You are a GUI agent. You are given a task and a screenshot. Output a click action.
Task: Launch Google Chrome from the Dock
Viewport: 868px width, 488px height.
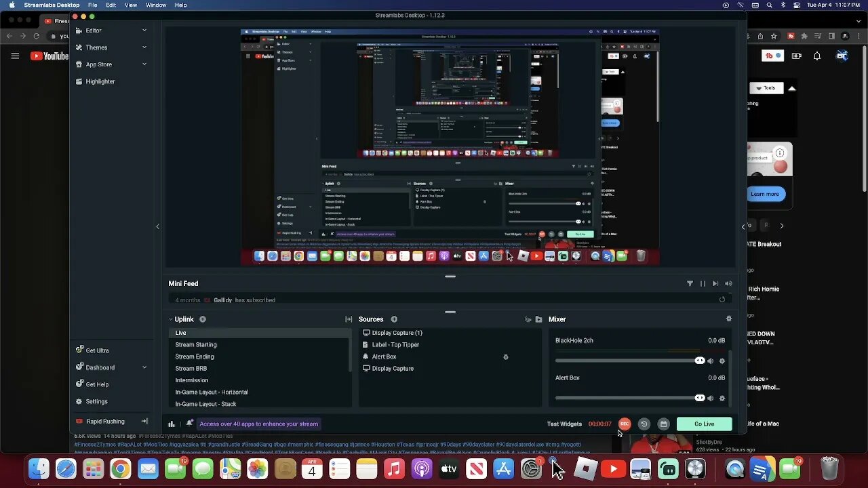tap(121, 468)
